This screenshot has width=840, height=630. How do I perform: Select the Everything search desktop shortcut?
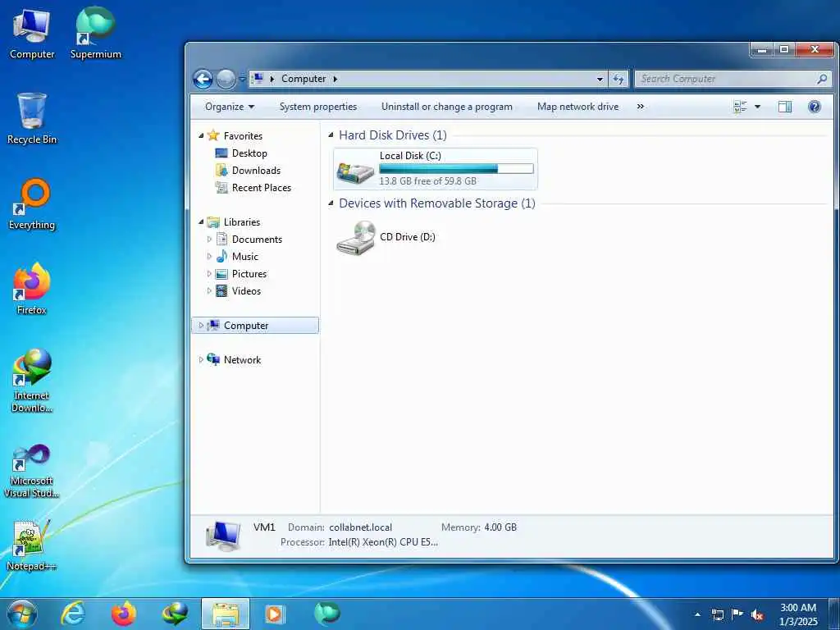coord(32,204)
